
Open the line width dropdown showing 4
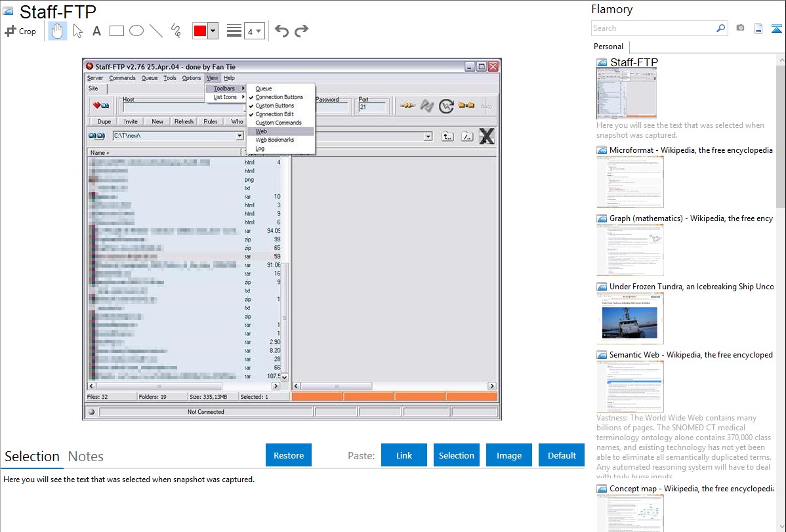tap(255, 31)
